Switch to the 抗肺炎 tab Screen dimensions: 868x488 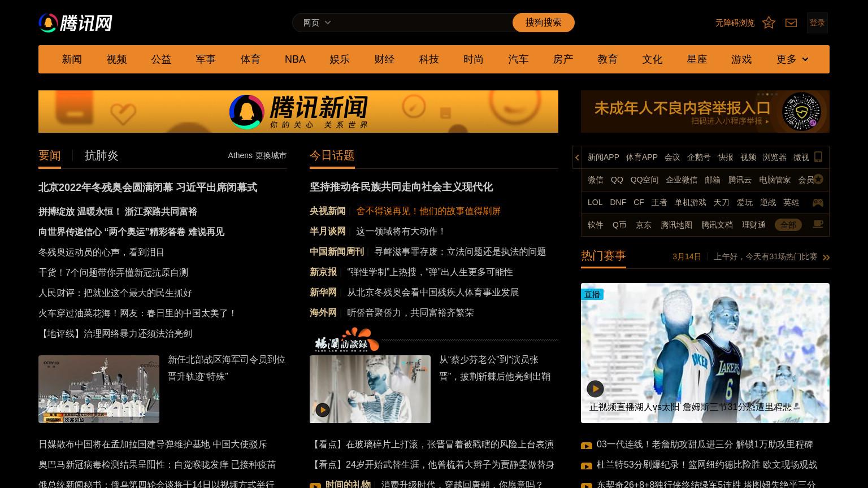(102, 156)
